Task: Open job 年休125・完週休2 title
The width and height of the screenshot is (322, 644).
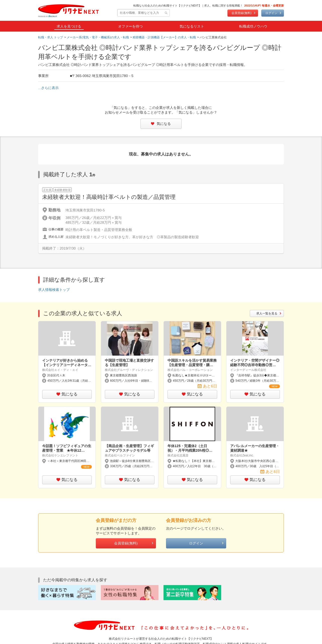Action: 190,448
